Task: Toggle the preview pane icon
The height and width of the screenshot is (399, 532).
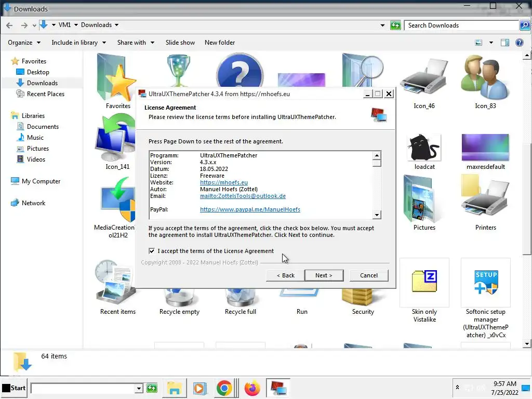Action: [x=505, y=43]
